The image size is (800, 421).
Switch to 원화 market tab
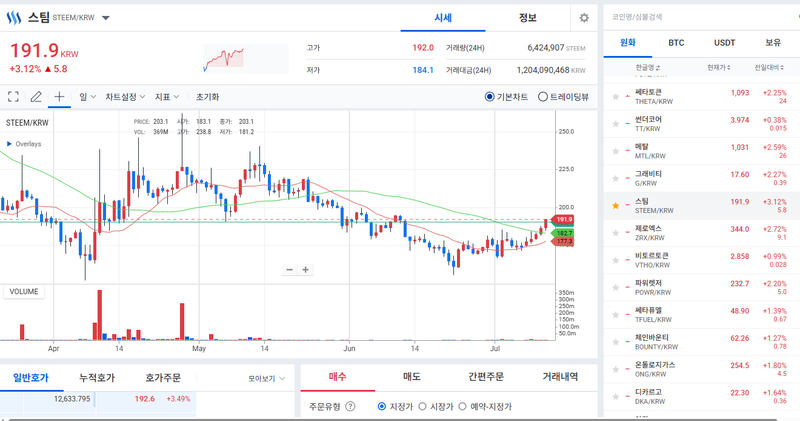point(628,42)
